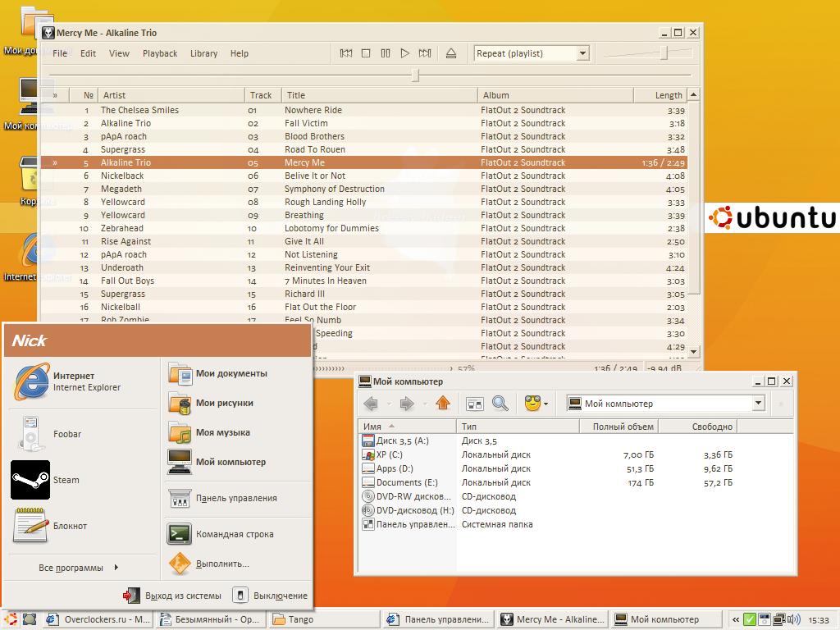Open the Help menu in player
The width and height of the screenshot is (840, 630).
(x=240, y=53)
